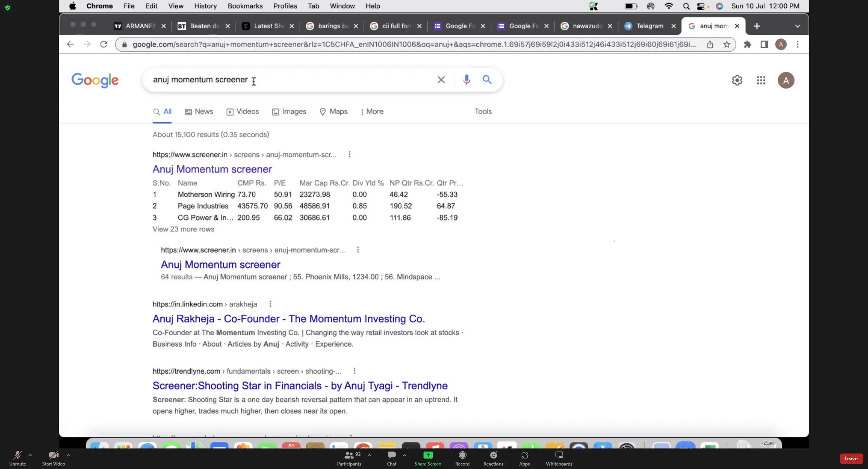Image resolution: width=868 pixels, height=469 pixels.
Task: Unmute microphone in Zoom toolbar
Action: (17, 458)
